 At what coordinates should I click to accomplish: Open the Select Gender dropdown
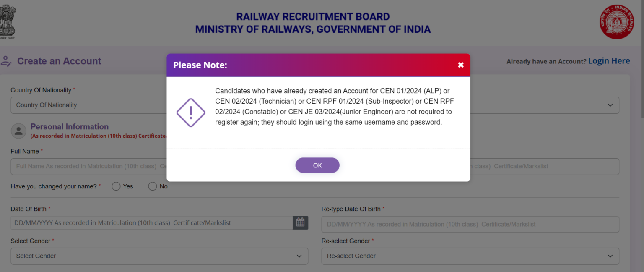(x=159, y=256)
